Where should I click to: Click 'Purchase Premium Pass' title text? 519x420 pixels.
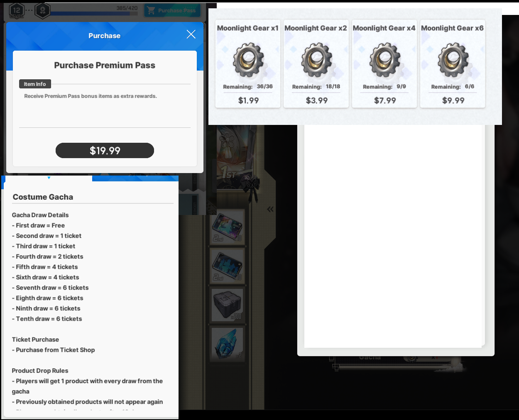pyautogui.click(x=105, y=65)
